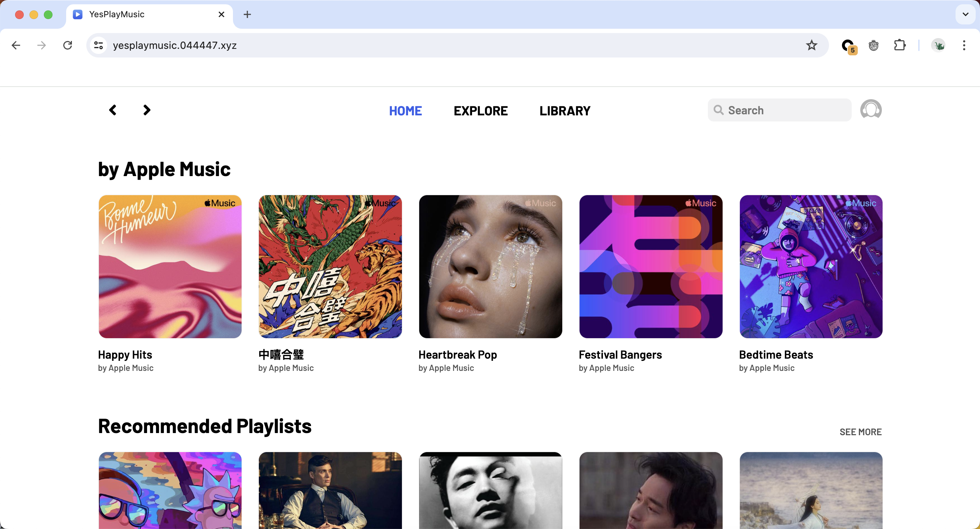Reload the page using the refresh icon
This screenshot has height=529, width=980.
[x=67, y=45]
